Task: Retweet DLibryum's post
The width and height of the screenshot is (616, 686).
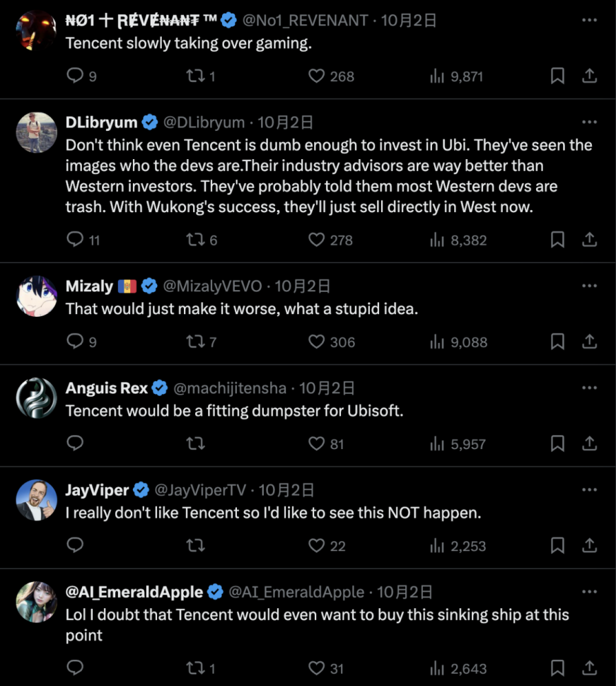Action: (195, 240)
